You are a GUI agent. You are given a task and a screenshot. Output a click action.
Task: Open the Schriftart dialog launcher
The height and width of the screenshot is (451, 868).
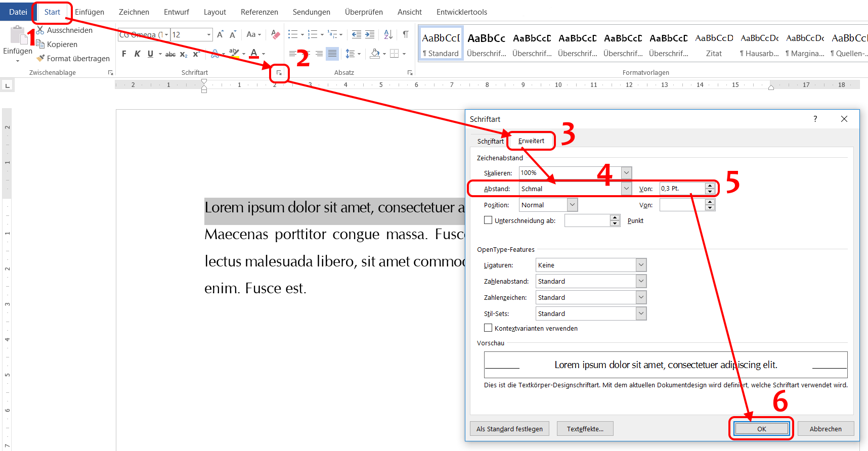(x=279, y=73)
